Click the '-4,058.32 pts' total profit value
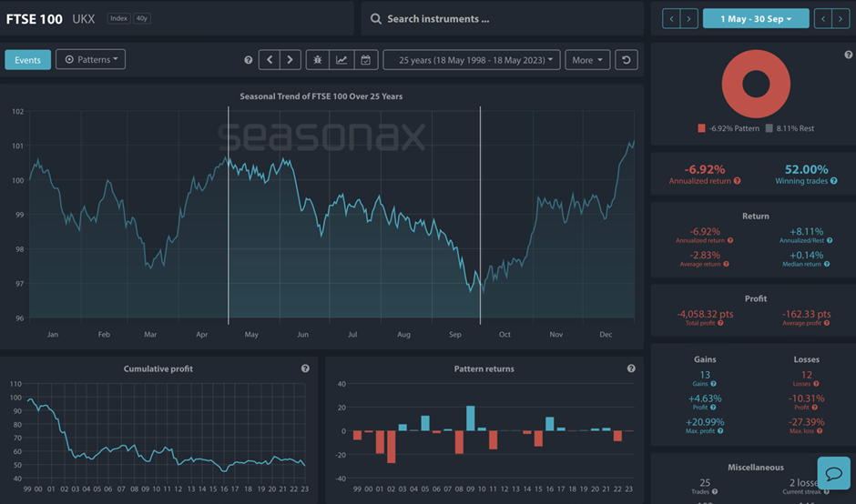 tap(705, 314)
